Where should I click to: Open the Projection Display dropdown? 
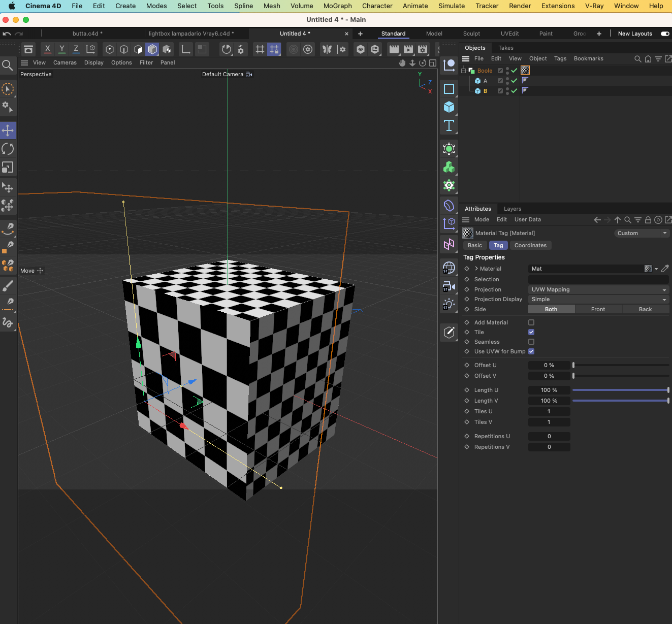click(598, 300)
